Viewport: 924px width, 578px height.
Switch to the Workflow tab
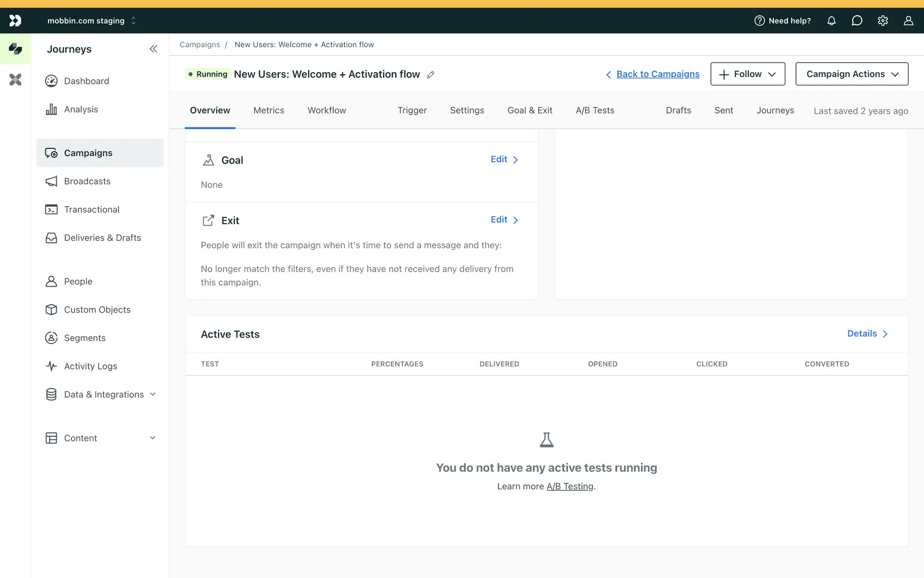(x=326, y=110)
